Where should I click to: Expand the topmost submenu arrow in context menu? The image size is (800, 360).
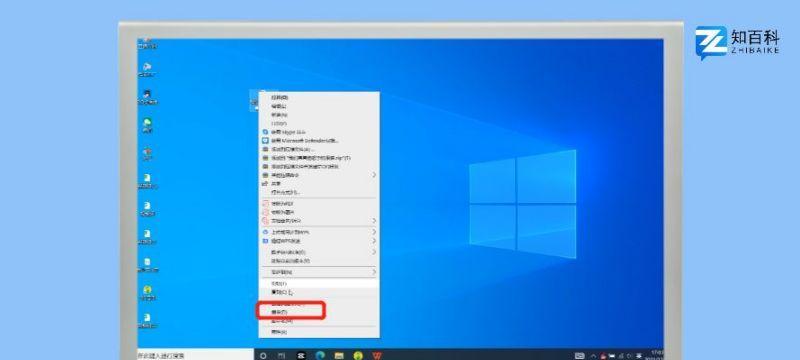click(x=374, y=175)
